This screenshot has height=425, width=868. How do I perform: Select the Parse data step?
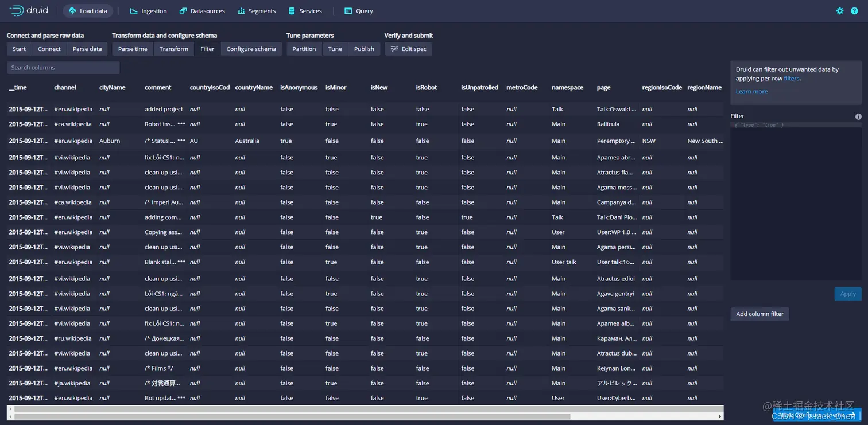87,49
